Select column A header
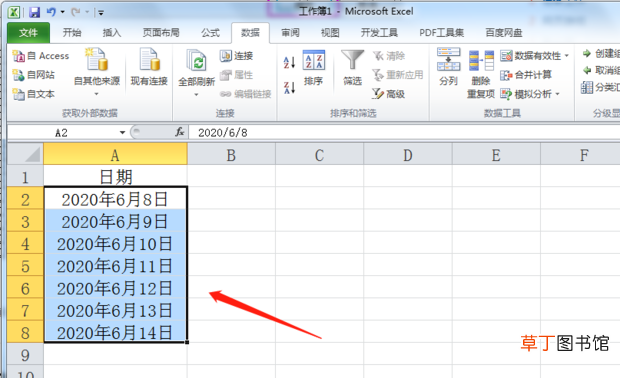The height and width of the screenshot is (378, 620). click(x=115, y=154)
